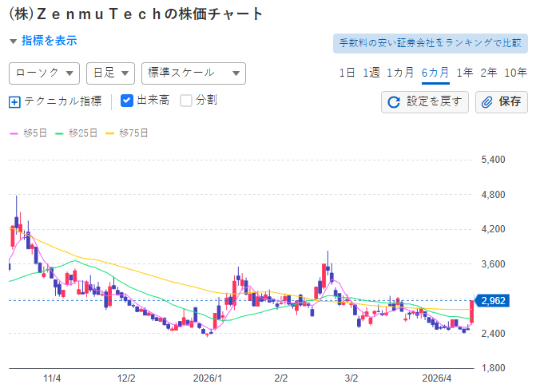Open the 標準スケール scale dropdown
Image resolution: width=536 pixels, height=392 pixels.
tap(193, 73)
